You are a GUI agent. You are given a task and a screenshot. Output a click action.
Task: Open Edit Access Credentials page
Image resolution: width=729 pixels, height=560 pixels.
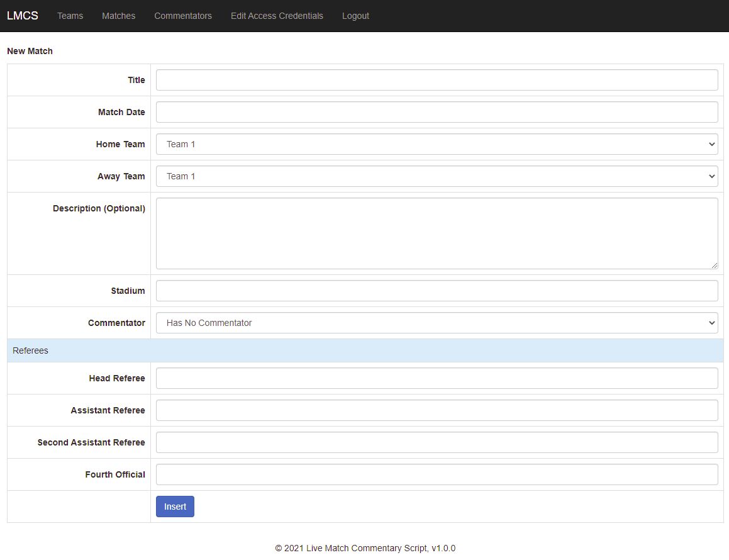coord(277,16)
